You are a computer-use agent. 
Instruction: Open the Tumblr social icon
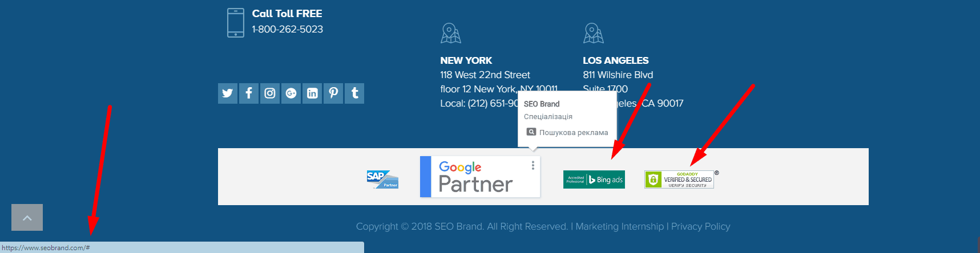click(354, 93)
